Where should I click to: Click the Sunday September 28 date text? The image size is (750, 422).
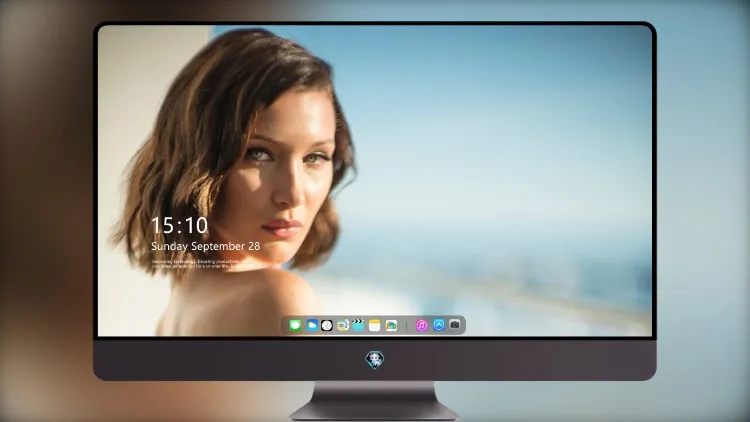coord(206,246)
